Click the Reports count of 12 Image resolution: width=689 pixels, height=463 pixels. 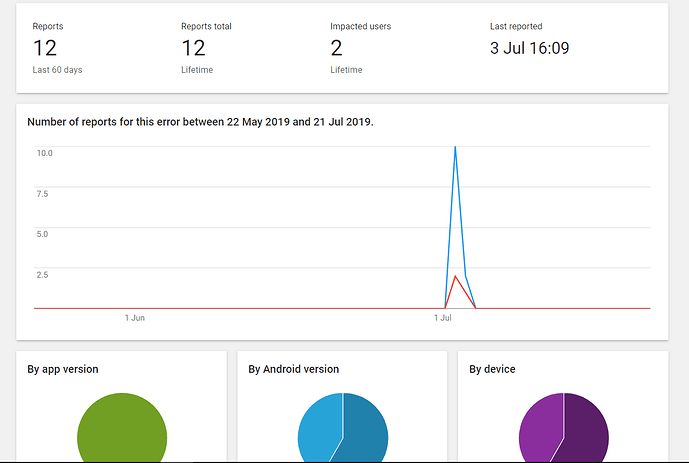(x=45, y=48)
